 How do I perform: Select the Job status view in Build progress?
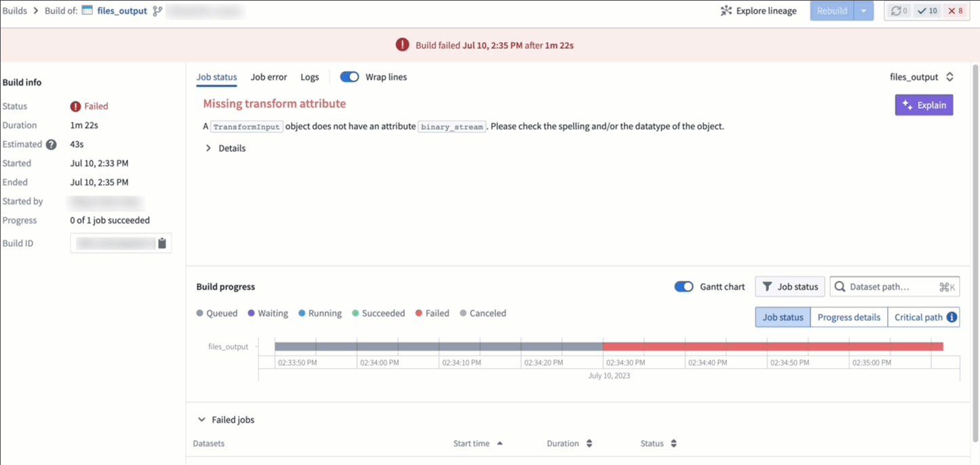tap(783, 317)
